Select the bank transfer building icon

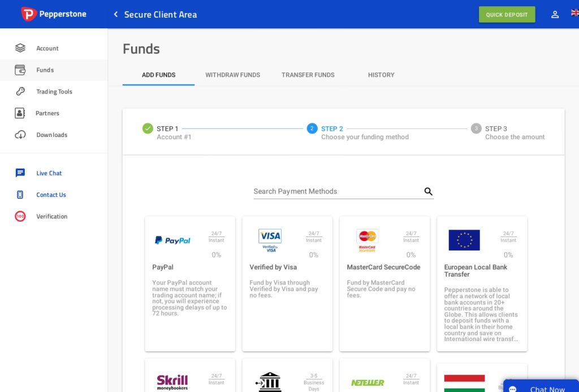point(269,382)
